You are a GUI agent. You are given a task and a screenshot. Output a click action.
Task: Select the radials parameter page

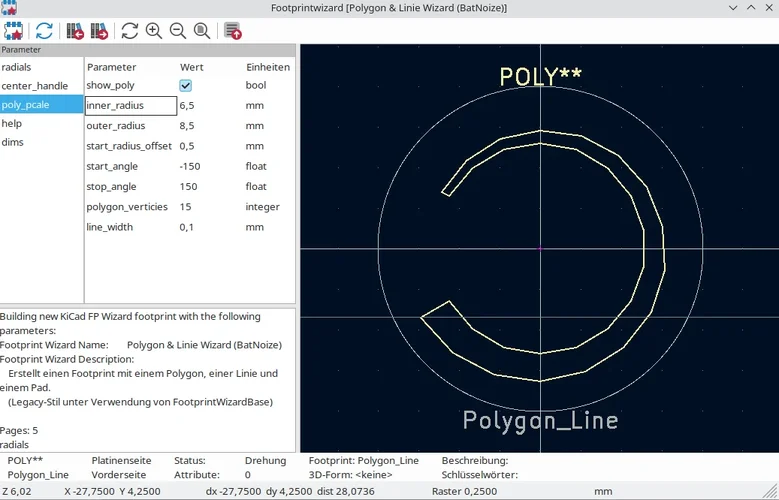click(17, 67)
